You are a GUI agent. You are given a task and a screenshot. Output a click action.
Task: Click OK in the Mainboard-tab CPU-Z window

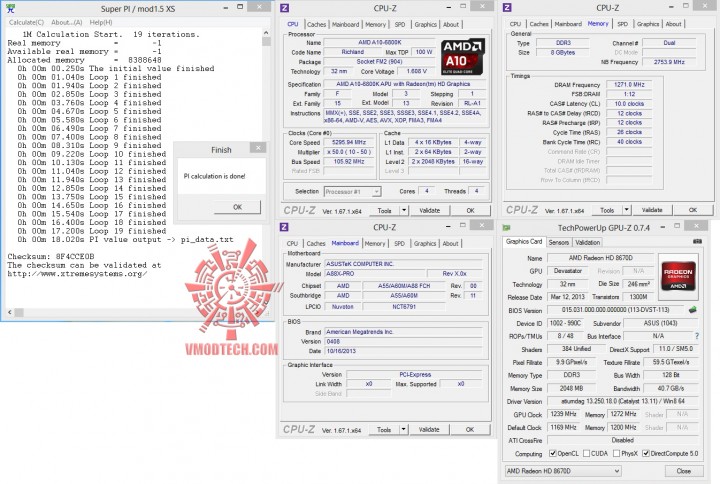click(470, 429)
